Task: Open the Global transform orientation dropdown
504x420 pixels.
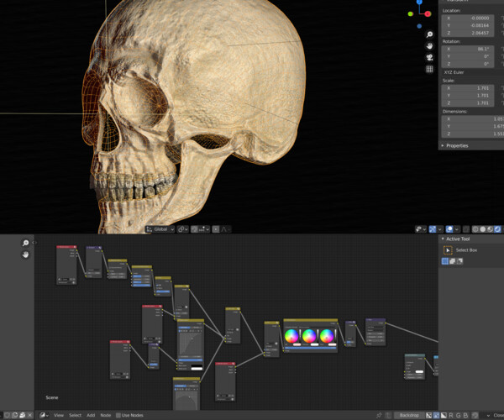Action: [x=160, y=229]
